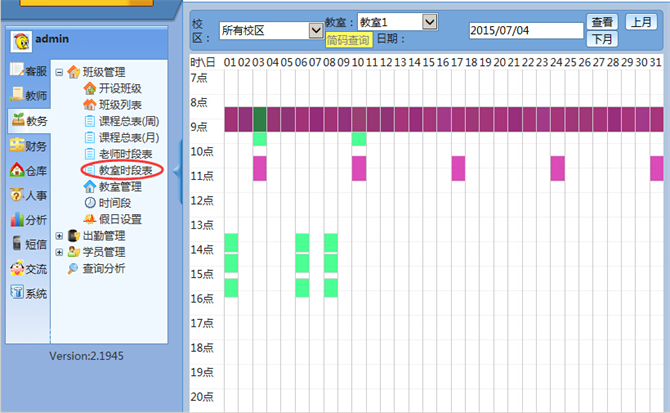The width and height of the screenshot is (670, 413).
Task: Click the 交流 chat icon
Action: 17,268
